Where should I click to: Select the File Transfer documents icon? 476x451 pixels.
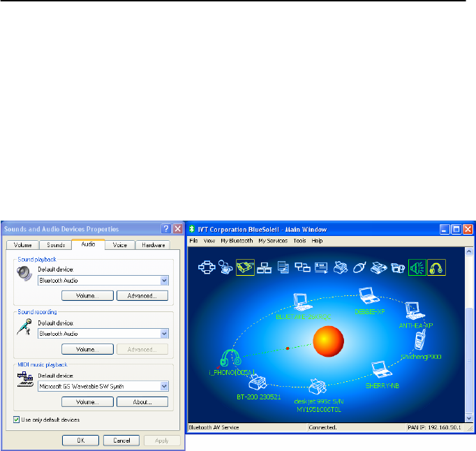[x=283, y=267]
